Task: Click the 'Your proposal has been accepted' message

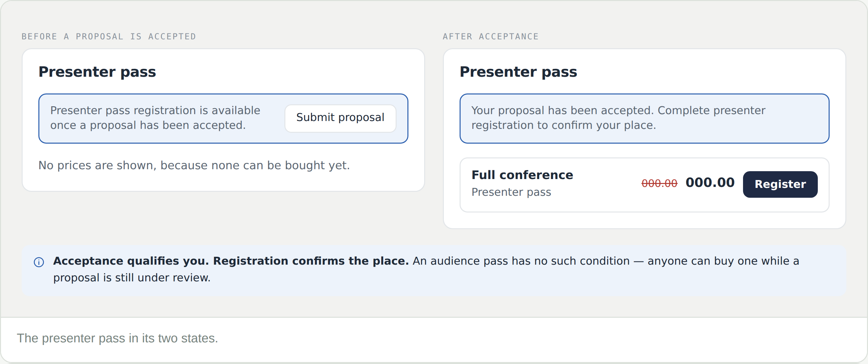Action: (x=618, y=118)
